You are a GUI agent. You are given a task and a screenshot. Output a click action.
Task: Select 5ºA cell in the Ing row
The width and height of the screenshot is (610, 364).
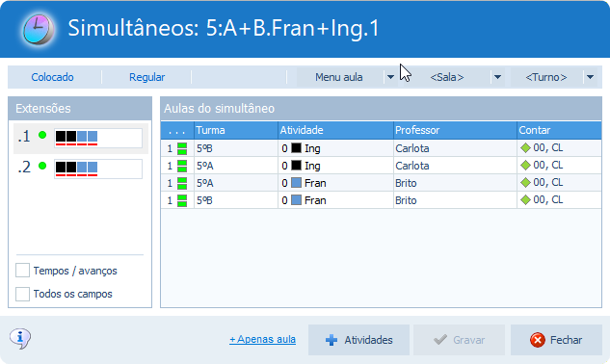(x=236, y=166)
